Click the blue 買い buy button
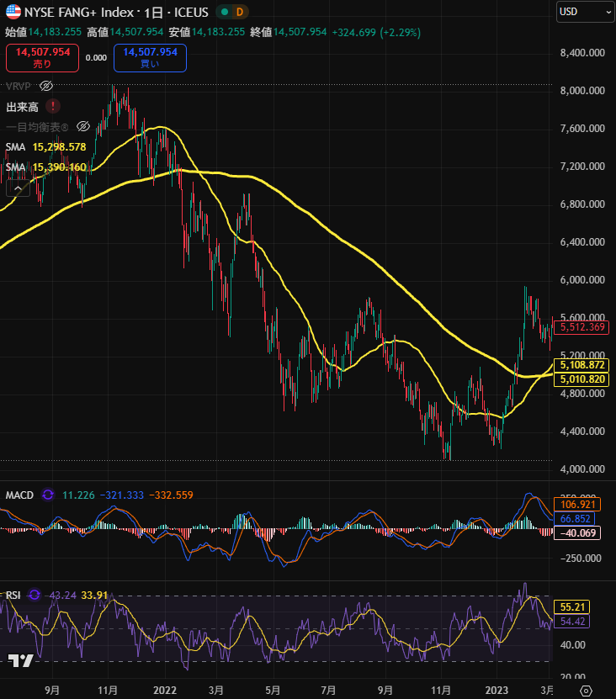Image resolution: width=616 pixels, height=699 pixels. point(150,57)
